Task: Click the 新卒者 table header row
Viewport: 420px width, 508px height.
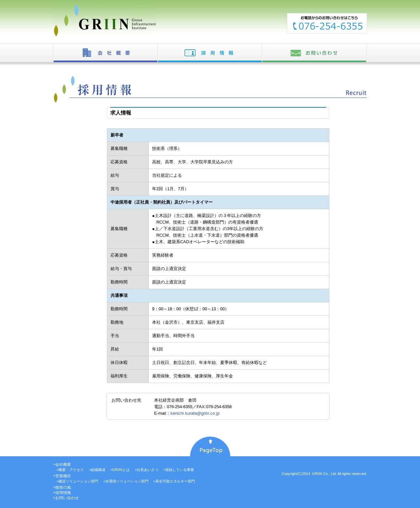Action: pos(218,135)
